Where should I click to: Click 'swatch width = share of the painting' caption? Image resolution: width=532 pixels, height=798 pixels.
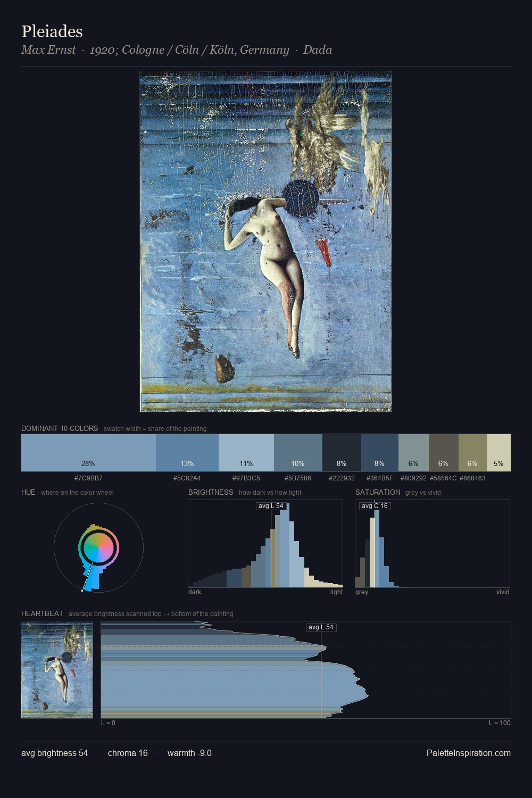click(x=155, y=429)
